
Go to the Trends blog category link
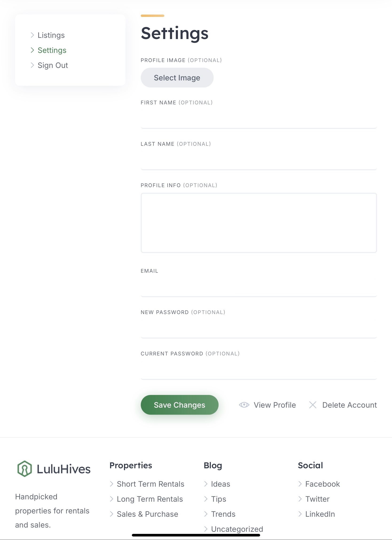[x=223, y=514]
